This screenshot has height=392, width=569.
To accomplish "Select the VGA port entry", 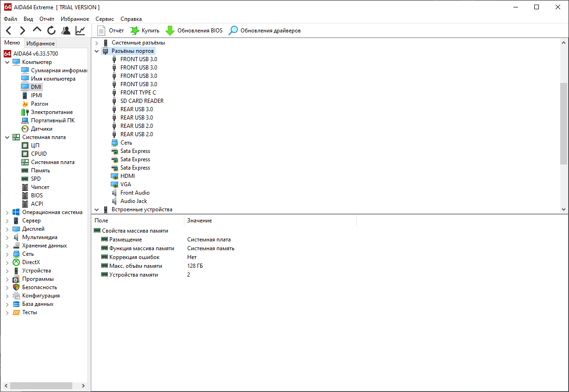I will click(x=126, y=184).
